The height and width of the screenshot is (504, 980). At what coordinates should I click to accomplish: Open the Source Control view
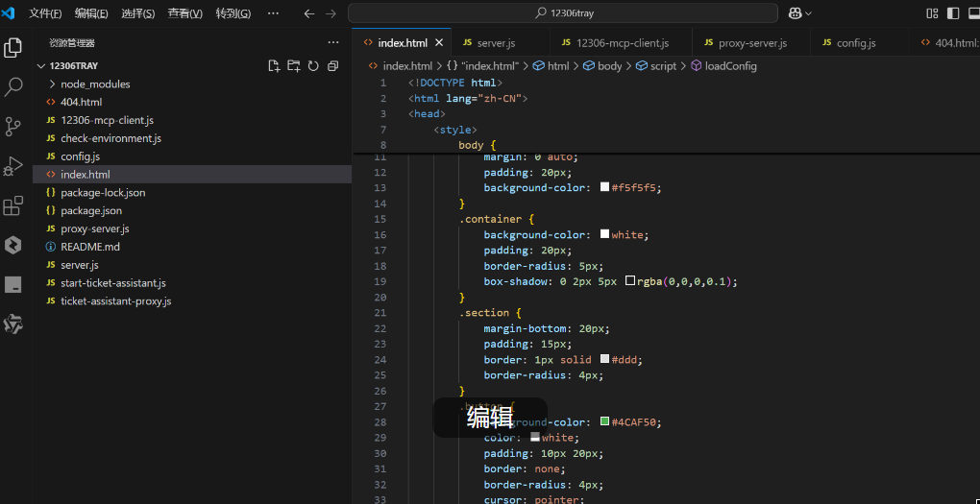[x=13, y=126]
